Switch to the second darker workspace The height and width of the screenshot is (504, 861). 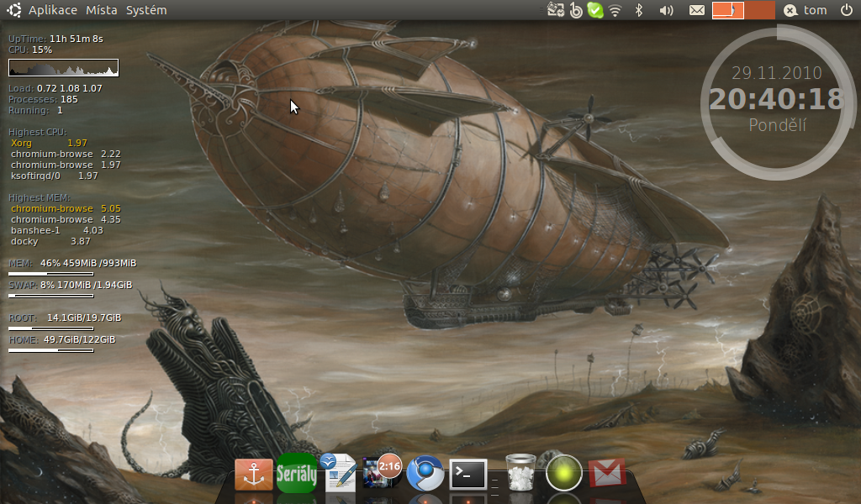(x=759, y=10)
